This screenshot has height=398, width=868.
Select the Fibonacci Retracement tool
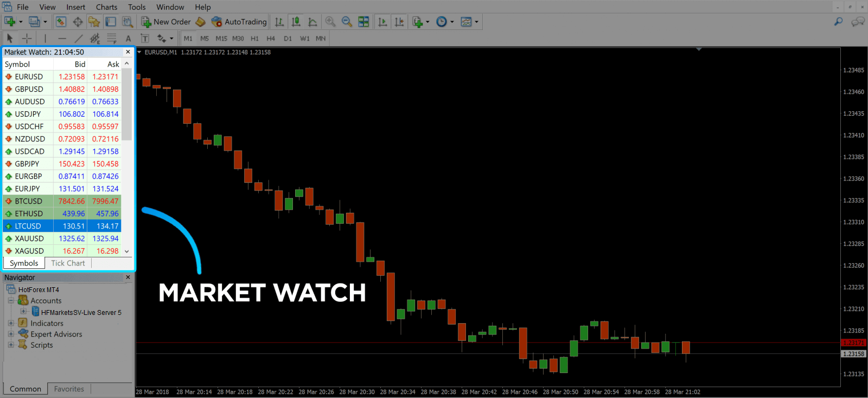coord(112,39)
